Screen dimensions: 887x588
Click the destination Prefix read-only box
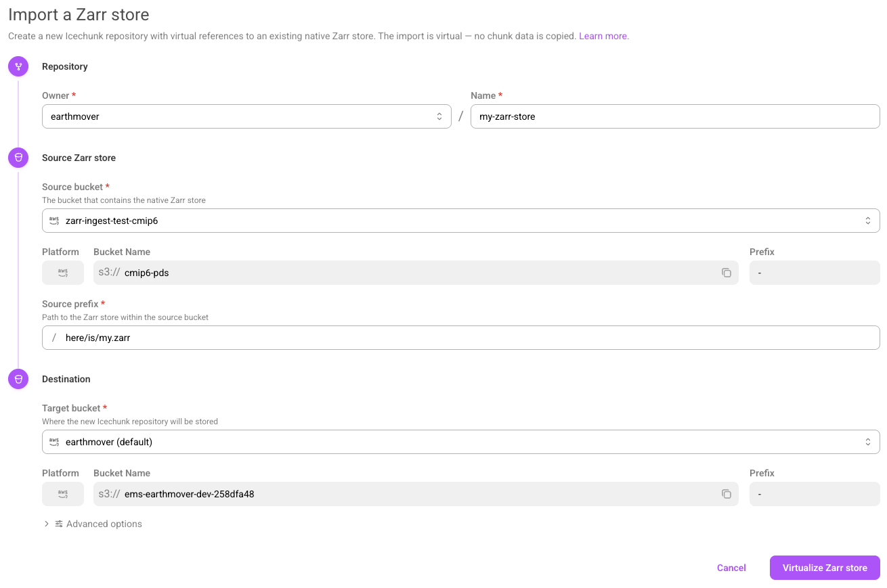click(x=815, y=494)
